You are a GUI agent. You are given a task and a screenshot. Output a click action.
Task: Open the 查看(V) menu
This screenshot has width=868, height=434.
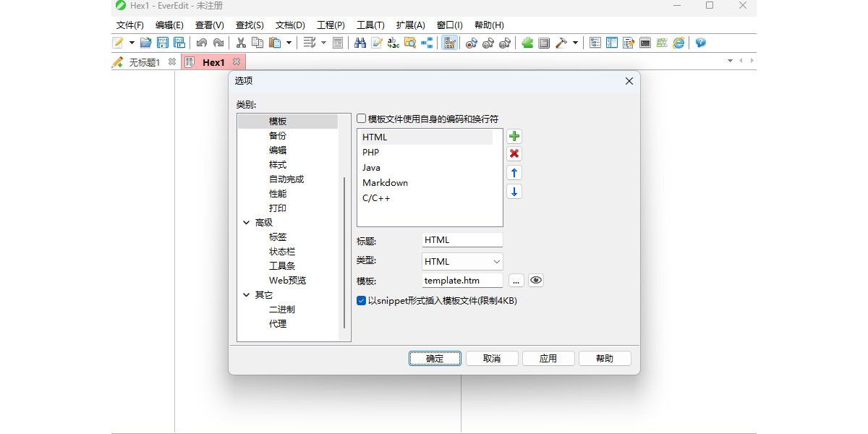[210, 25]
